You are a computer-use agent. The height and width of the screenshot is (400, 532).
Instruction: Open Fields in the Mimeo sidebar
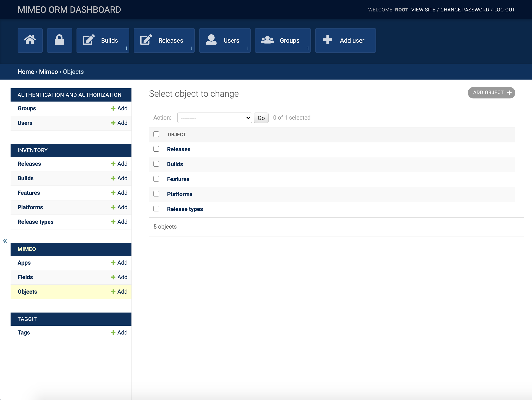(x=25, y=277)
